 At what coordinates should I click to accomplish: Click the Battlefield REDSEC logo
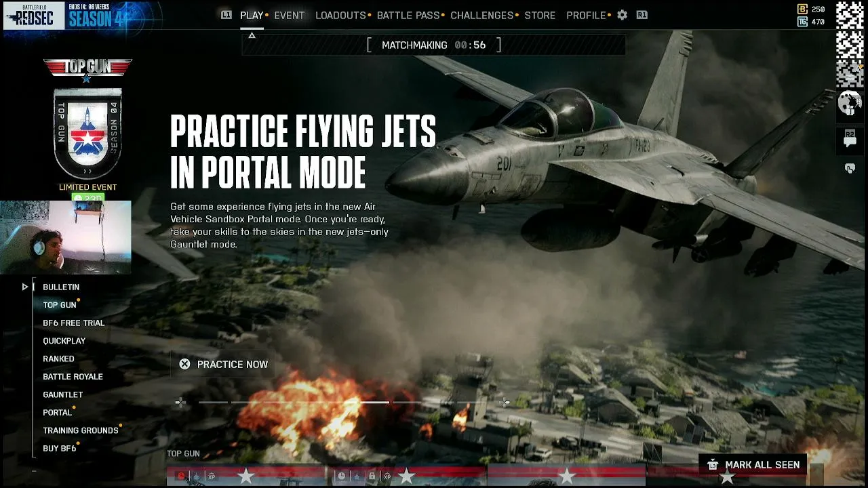pos(34,16)
